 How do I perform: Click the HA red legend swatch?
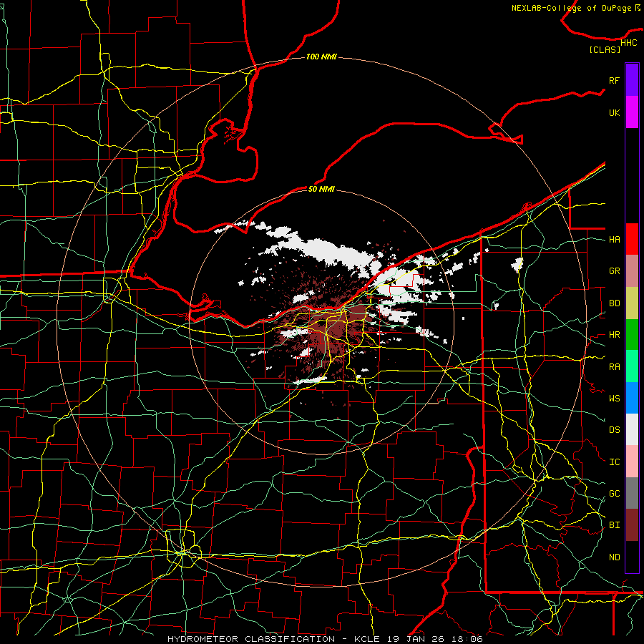pyautogui.click(x=632, y=239)
